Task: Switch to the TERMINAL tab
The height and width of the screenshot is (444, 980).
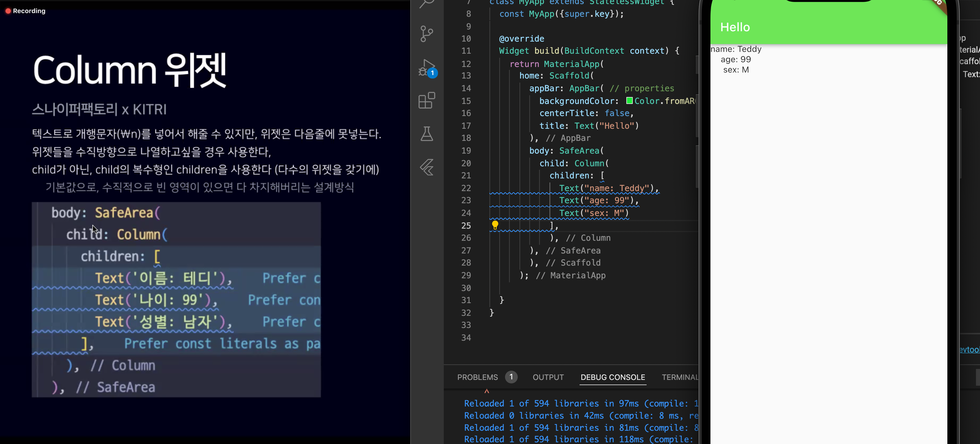Action: click(x=680, y=377)
